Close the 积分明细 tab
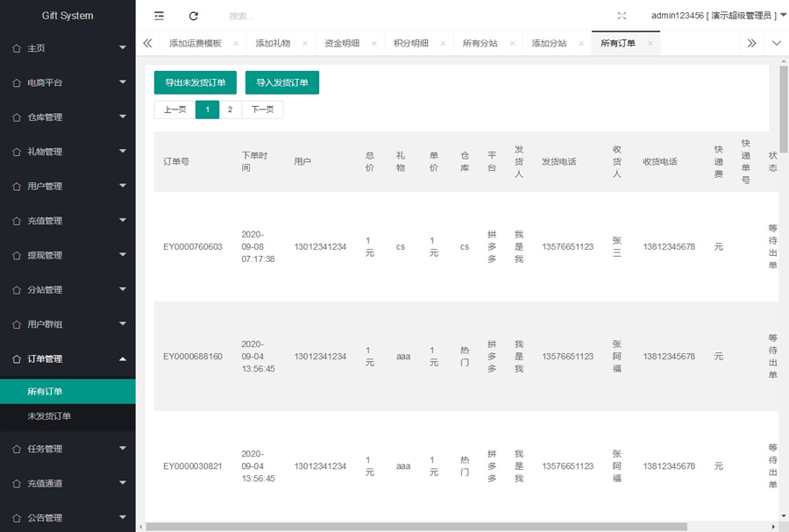The image size is (789, 532). click(x=443, y=43)
